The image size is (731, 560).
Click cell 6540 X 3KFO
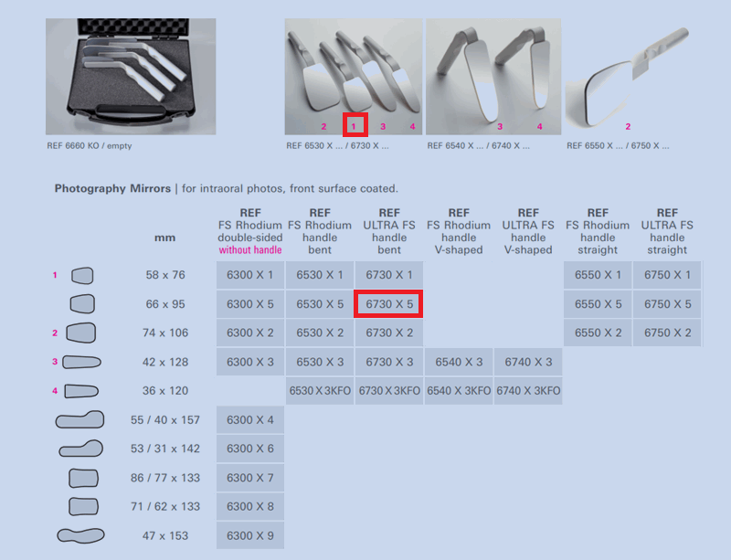459,391
